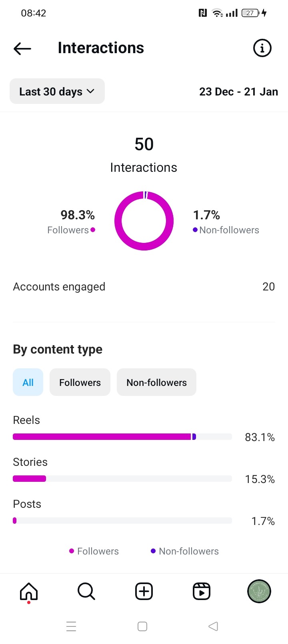Go back using the arrow icon

tap(22, 48)
